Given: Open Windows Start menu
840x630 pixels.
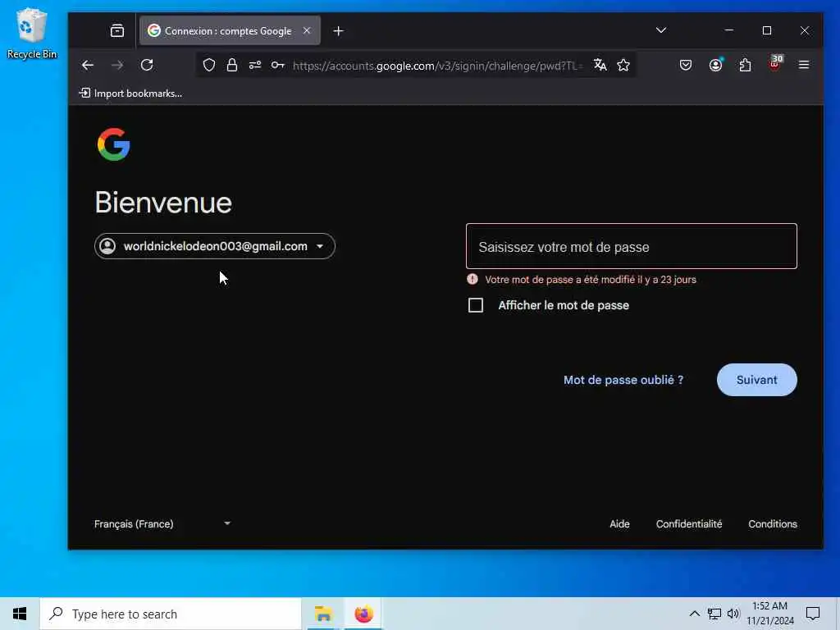Looking at the screenshot, I should pyautogui.click(x=20, y=614).
